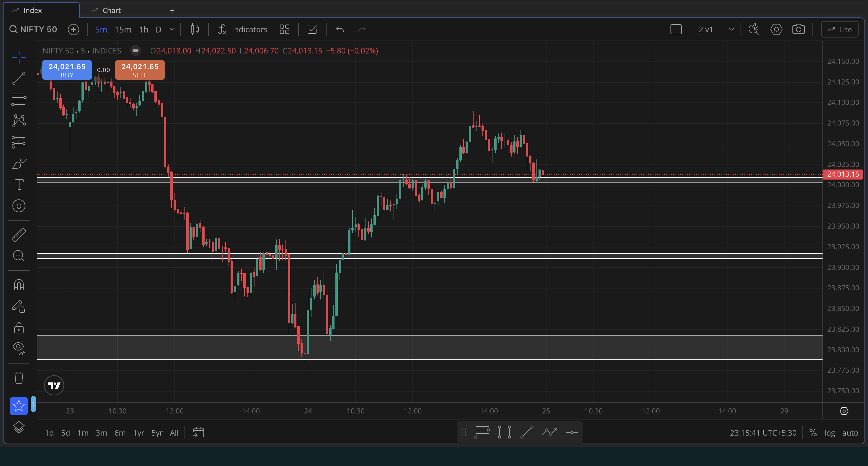Redo the last chart action

362,30
